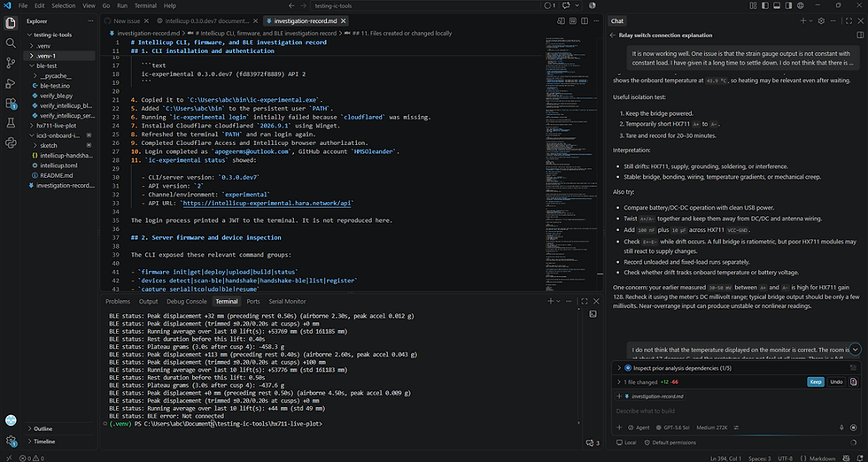Open Local session target selector
The height and width of the screenshot is (462, 868).
626,443
